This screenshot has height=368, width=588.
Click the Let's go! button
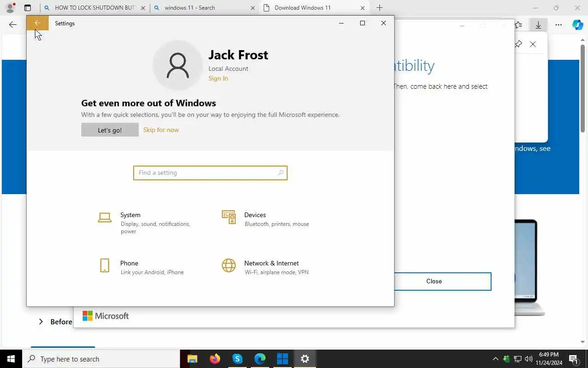[110, 130]
